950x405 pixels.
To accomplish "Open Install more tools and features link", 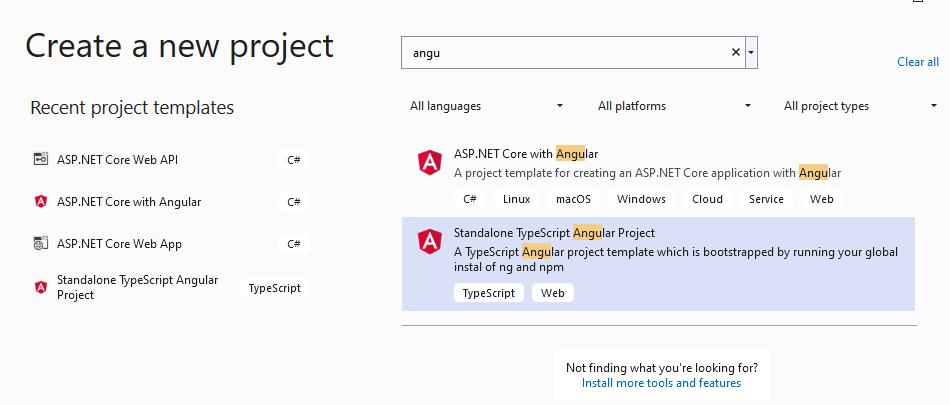I will click(x=661, y=383).
